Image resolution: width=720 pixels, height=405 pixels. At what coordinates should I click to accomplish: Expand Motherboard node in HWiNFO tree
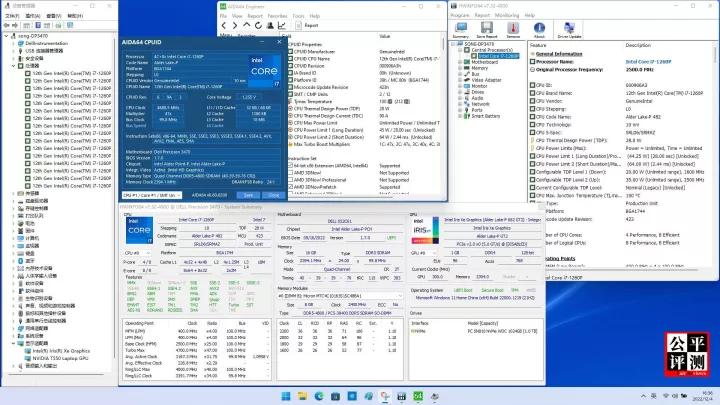tap(460, 62)
